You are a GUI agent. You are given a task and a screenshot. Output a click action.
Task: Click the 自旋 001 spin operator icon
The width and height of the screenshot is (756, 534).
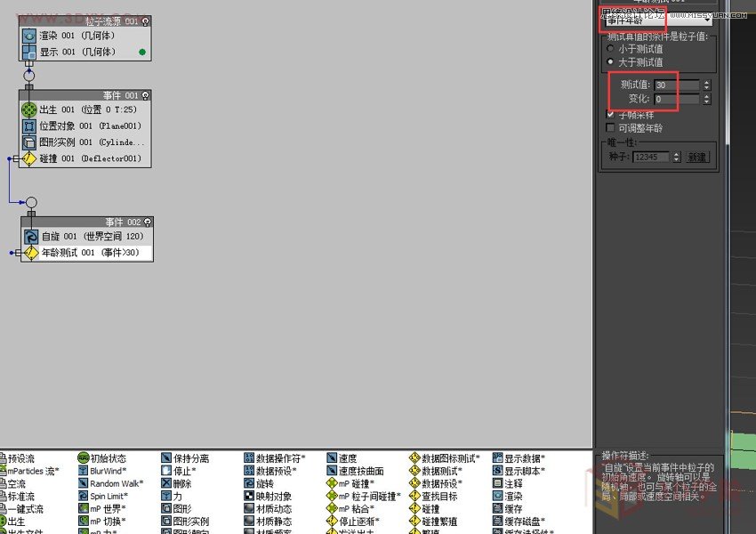click(30, 237)
